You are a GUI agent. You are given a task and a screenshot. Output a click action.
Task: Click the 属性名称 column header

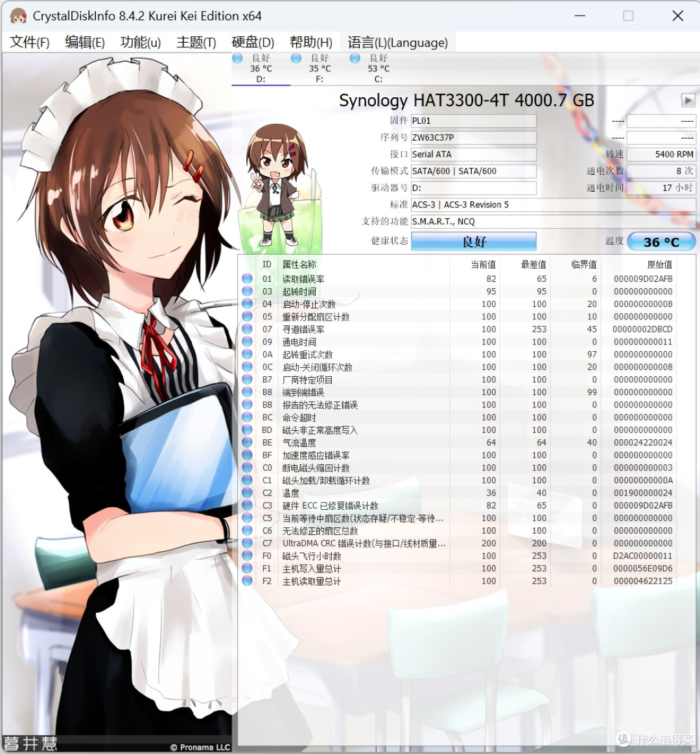pos(299,264)
